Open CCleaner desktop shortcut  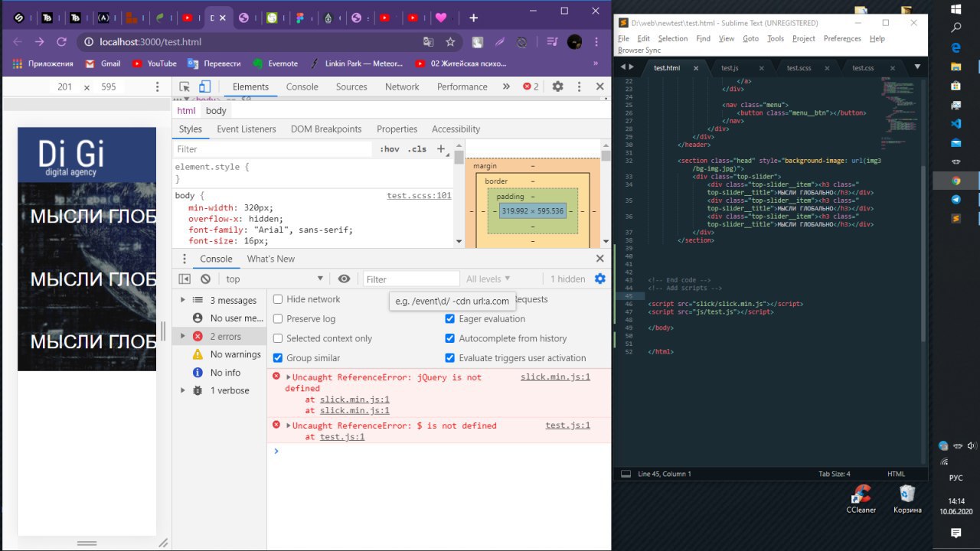pos(861,500)
